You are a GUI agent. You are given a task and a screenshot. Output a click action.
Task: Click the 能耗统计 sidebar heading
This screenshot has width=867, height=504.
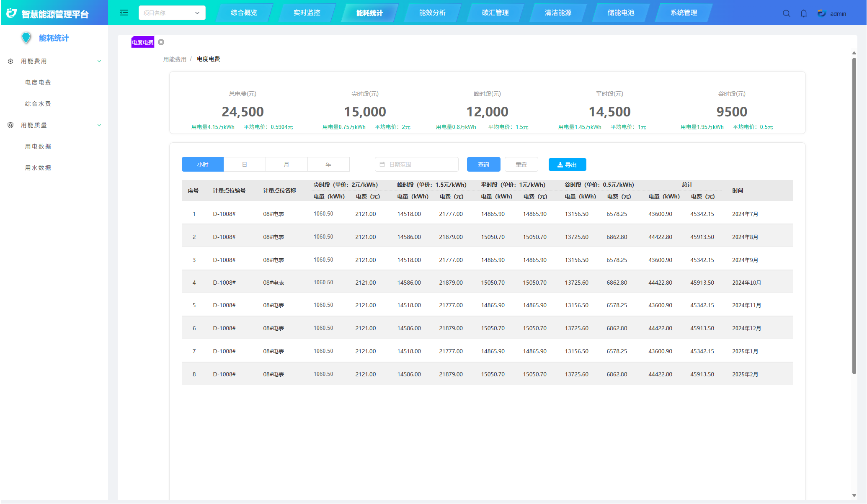click(54, 38)
